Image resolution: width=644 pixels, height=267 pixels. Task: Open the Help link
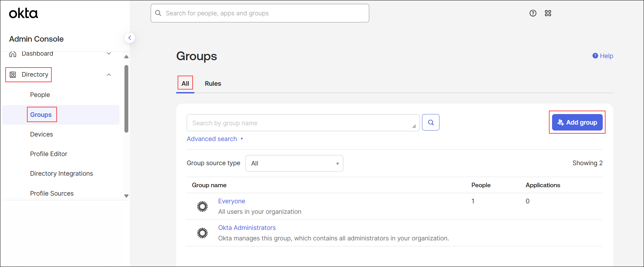[x=607, y=56]
